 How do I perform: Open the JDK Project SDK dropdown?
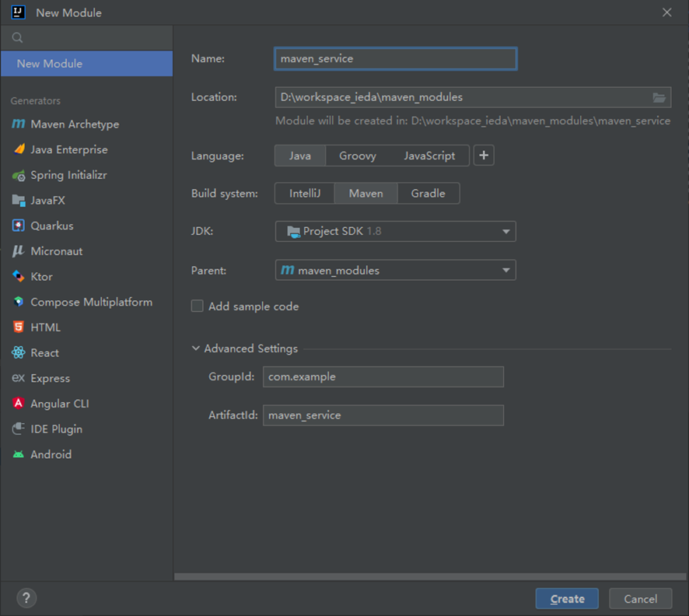pyautogui.click(x=396, y=231)
